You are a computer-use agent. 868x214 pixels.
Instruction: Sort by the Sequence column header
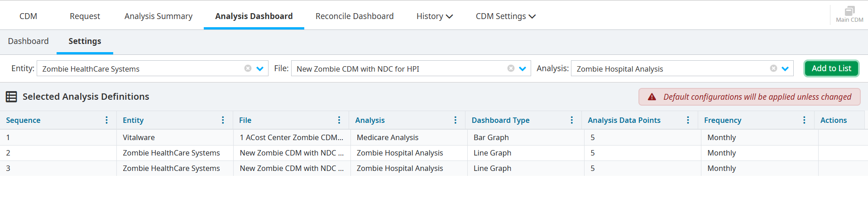pos(23,120)
